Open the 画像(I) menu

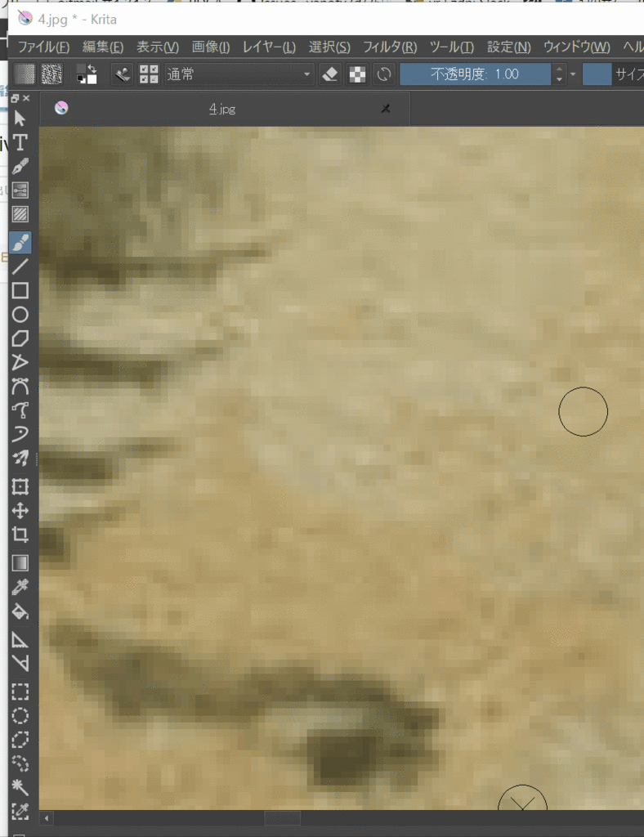point(211,47)
